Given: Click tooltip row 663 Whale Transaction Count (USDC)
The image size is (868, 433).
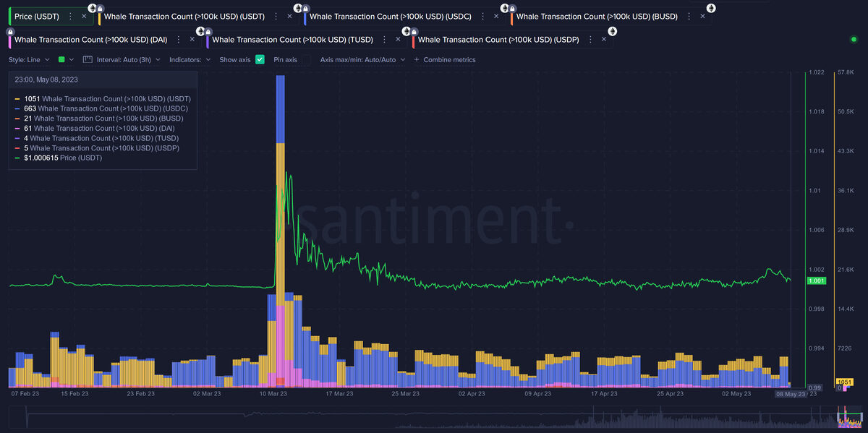Looking at the screenshot, I should [x=101, y=108].
